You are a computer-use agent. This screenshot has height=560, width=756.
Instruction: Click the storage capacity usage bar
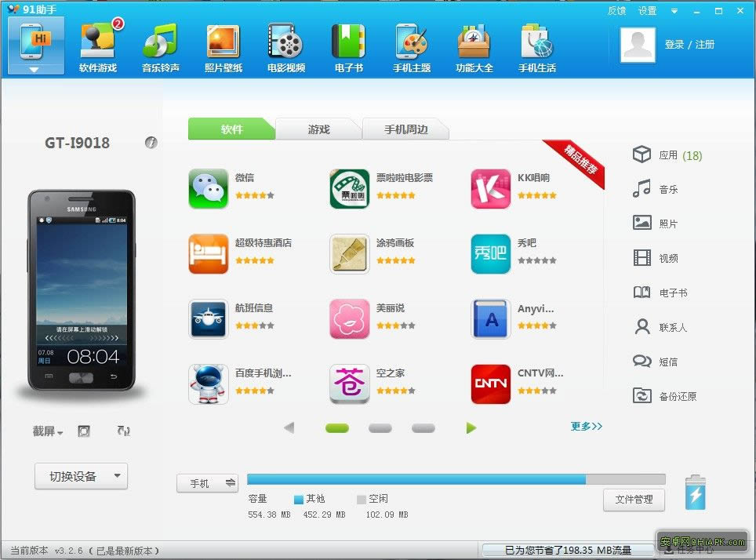point(456,479)
